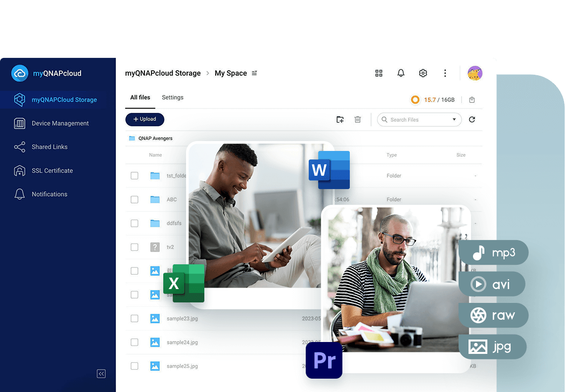Click the notification bell in header
The width and height of the screenshot is (566, 392).
(x=401, y=73)
